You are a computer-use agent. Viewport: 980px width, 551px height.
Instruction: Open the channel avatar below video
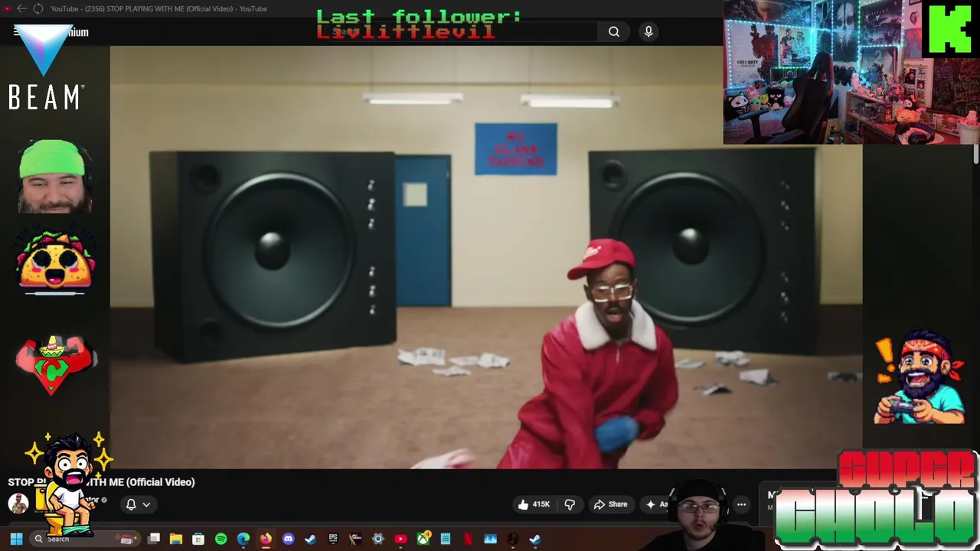(18, 503)
